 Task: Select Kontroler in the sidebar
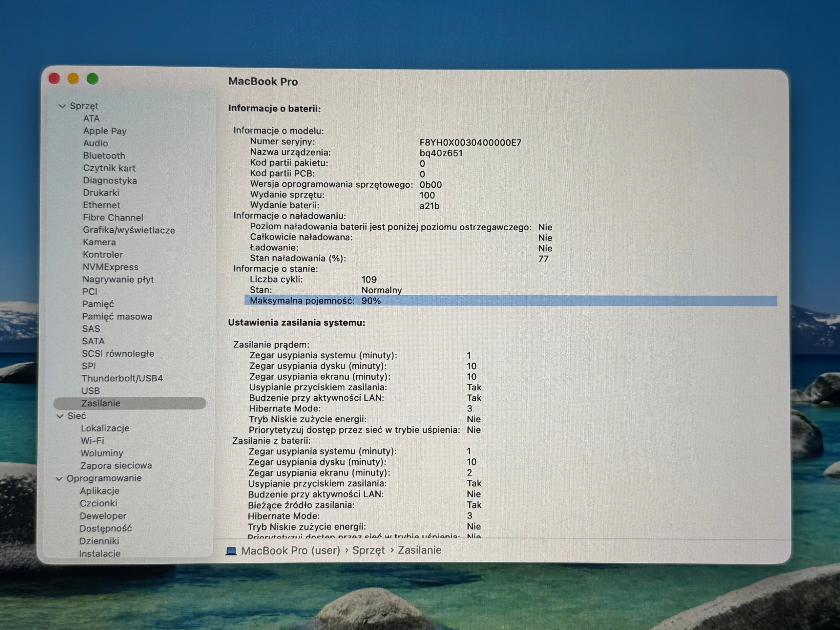[x=102, y=254]
